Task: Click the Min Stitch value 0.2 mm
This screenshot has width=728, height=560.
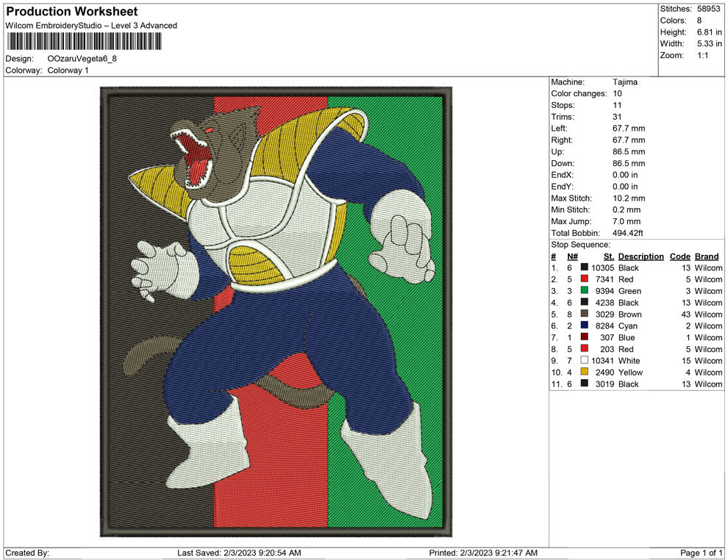Action: click(x=627, y=209)
